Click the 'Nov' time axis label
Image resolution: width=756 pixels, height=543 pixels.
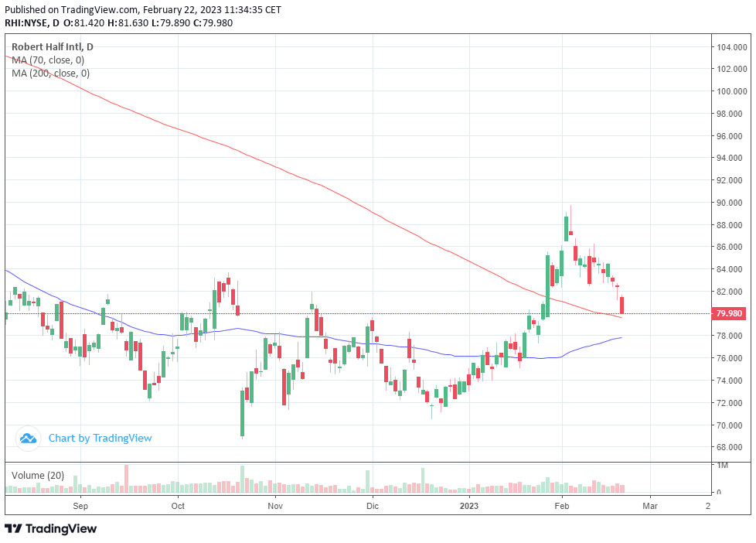(275, 506)
